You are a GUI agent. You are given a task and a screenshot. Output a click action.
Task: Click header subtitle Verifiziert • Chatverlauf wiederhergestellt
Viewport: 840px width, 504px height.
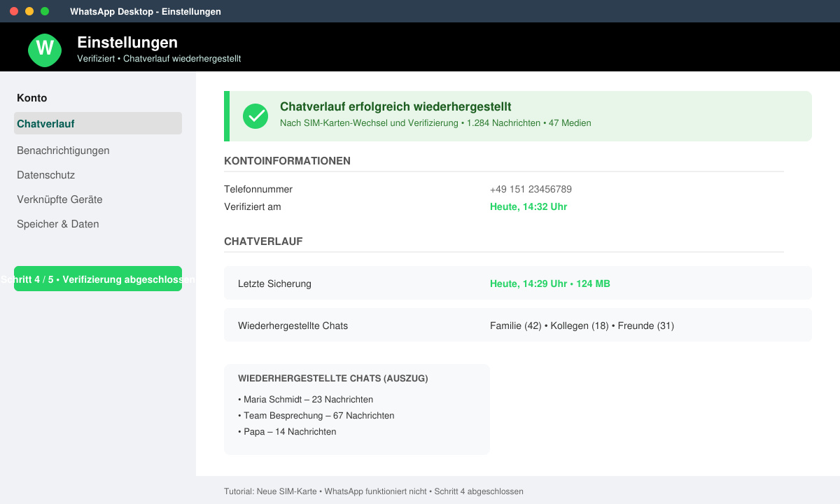159,59
